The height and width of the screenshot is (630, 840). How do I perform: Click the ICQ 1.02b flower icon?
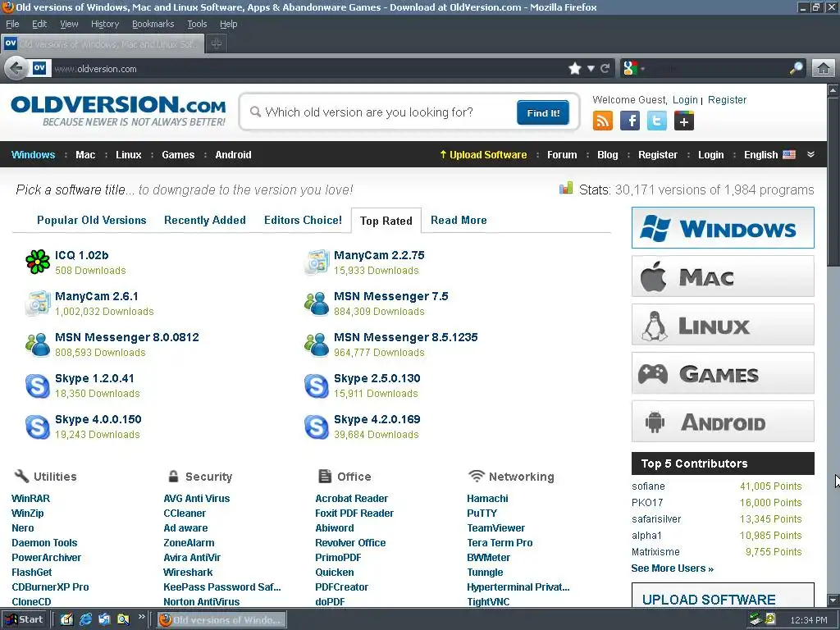(38, 262)
